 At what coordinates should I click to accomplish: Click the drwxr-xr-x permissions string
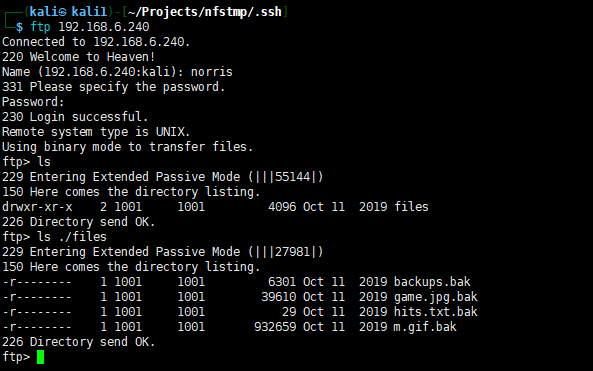(37, 207)
